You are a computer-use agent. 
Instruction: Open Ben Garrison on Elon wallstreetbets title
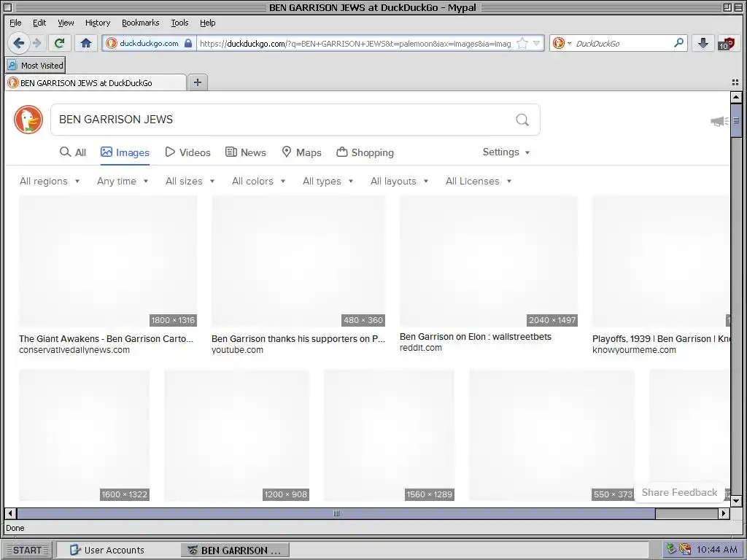point(476,337)
